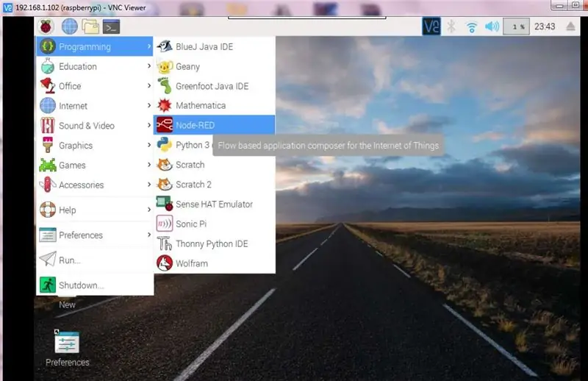
Task: Click the clock showing 23:43
Action: (545, 26)
